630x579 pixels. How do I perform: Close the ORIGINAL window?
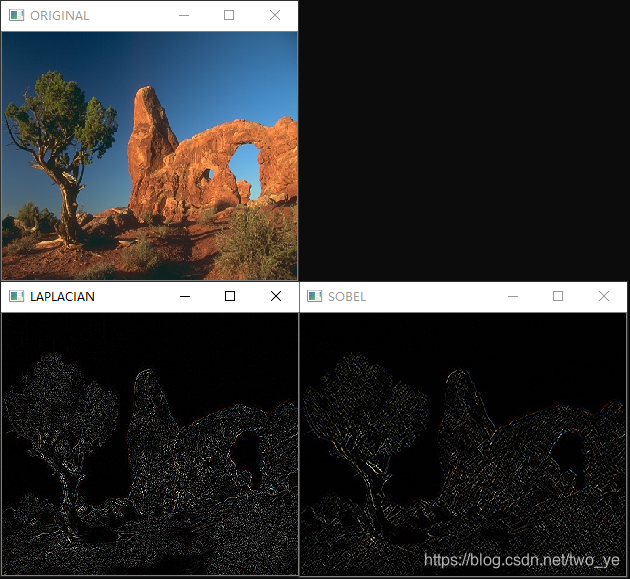click(275, 15)
